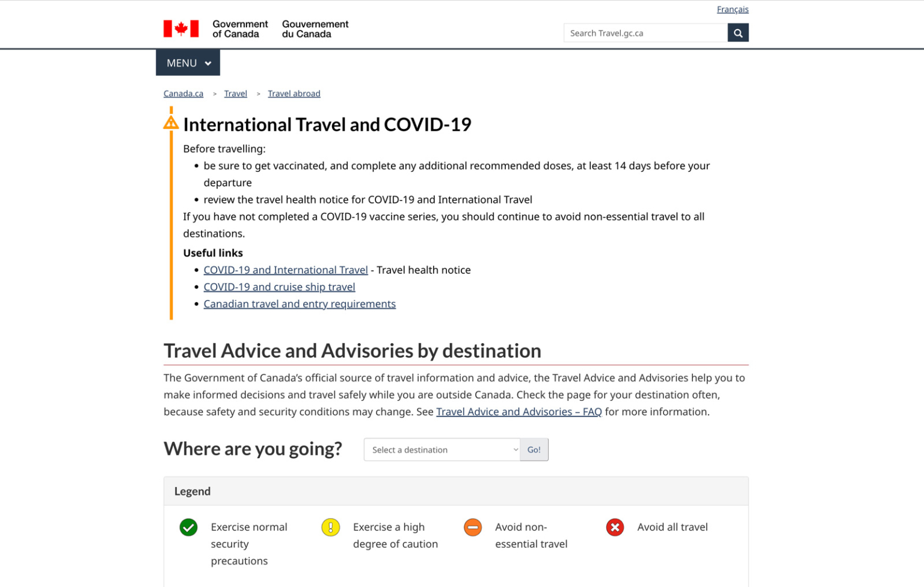The image size is (924, 587).
Task: Select the green checkmark legend icon
Action: pyautogui.click(x=188, y=527)
